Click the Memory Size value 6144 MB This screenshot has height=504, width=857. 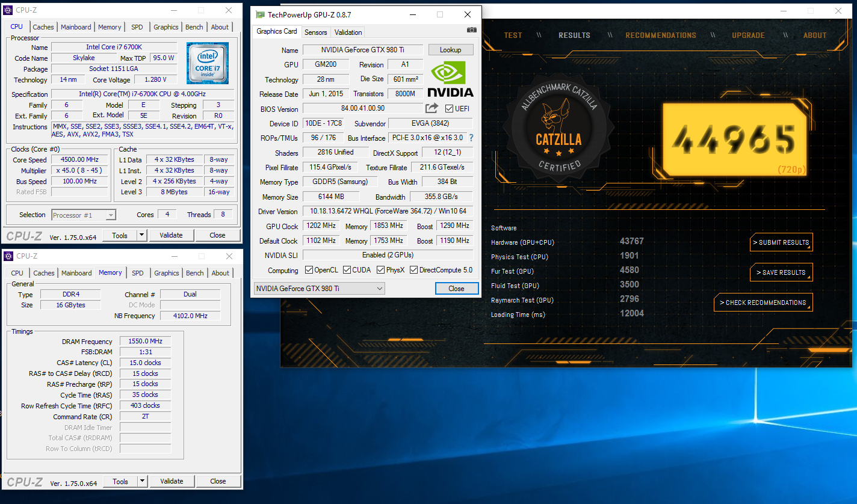click(331, 197)
